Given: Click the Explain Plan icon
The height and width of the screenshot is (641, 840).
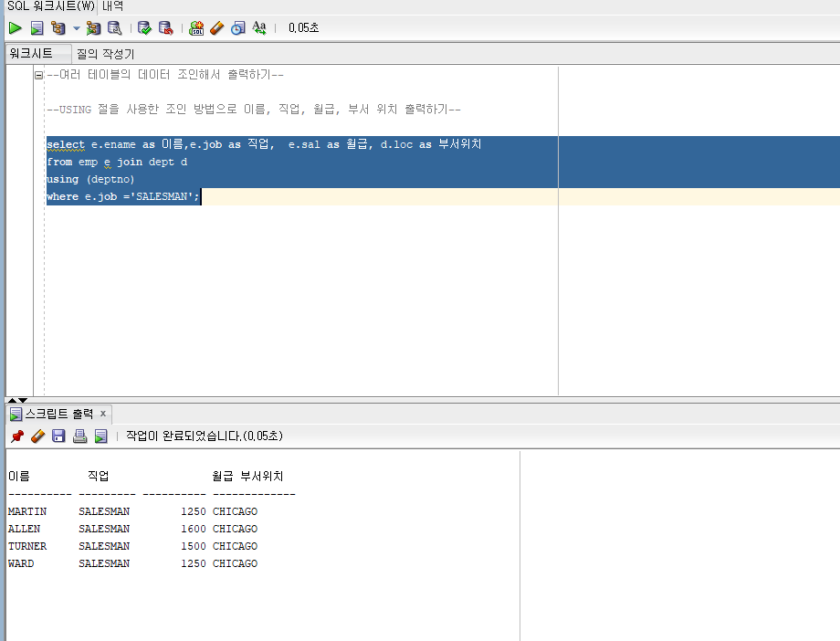Looking at the screenshot, I should point(58,28).
